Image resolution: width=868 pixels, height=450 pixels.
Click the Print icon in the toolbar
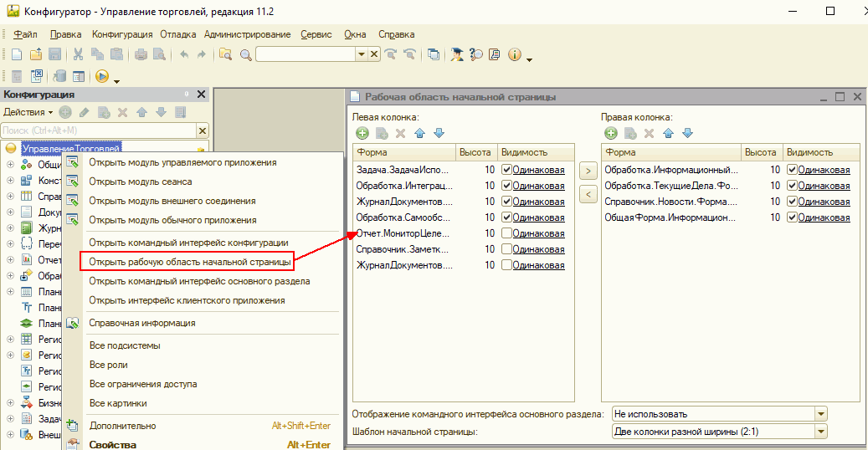click(x=141, y=54)
